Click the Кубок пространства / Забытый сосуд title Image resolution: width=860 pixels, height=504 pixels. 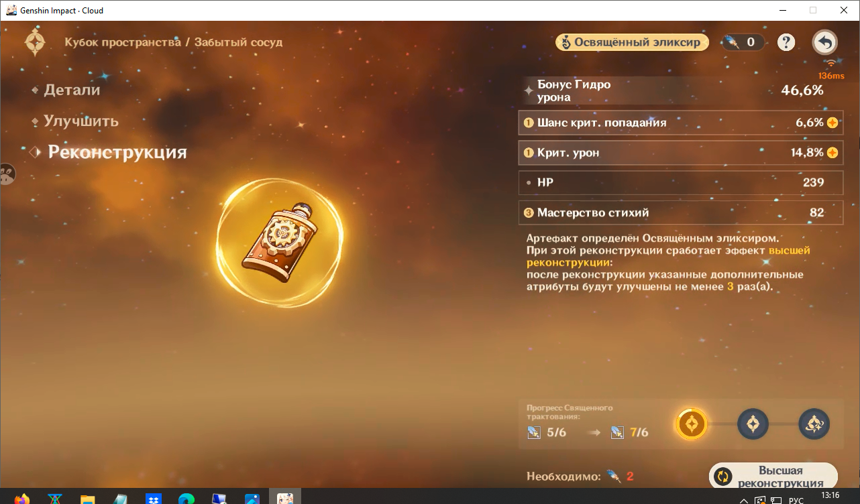(174, 42)
